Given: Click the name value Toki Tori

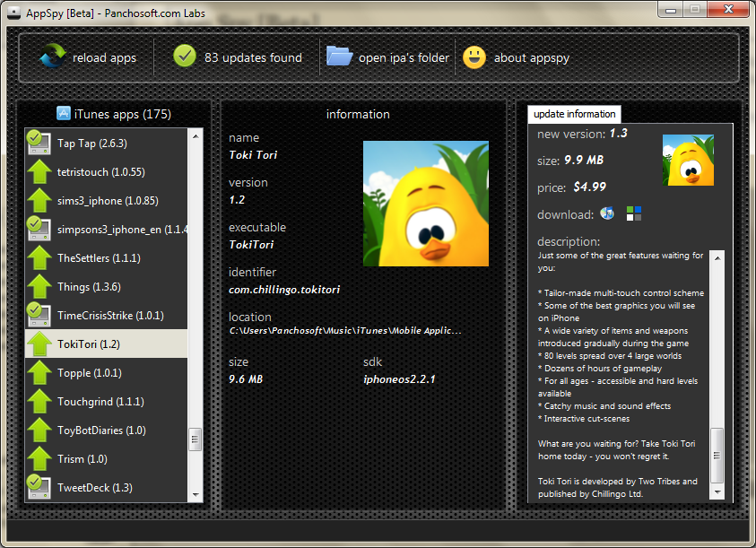Looking at the screenshot, I should click(x=253, y=155).
